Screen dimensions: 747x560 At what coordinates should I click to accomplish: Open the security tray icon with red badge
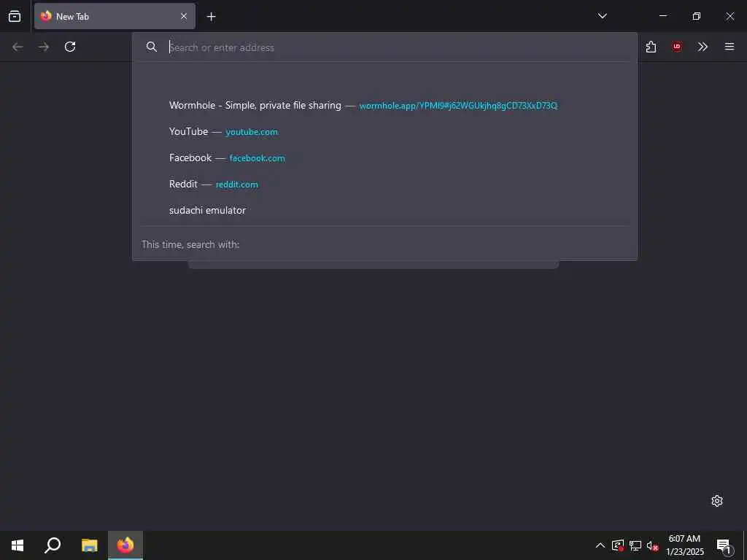[x=618, y=545]
